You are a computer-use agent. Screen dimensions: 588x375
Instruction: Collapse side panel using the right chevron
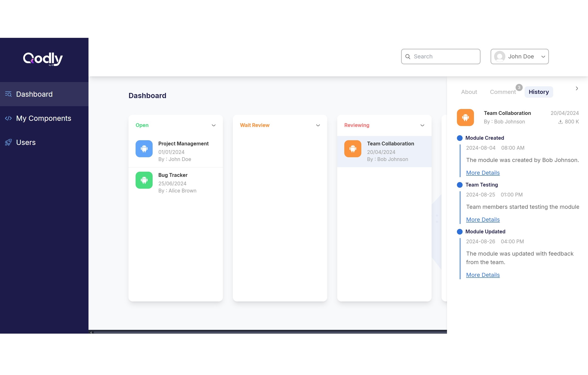tap(577, 88)
